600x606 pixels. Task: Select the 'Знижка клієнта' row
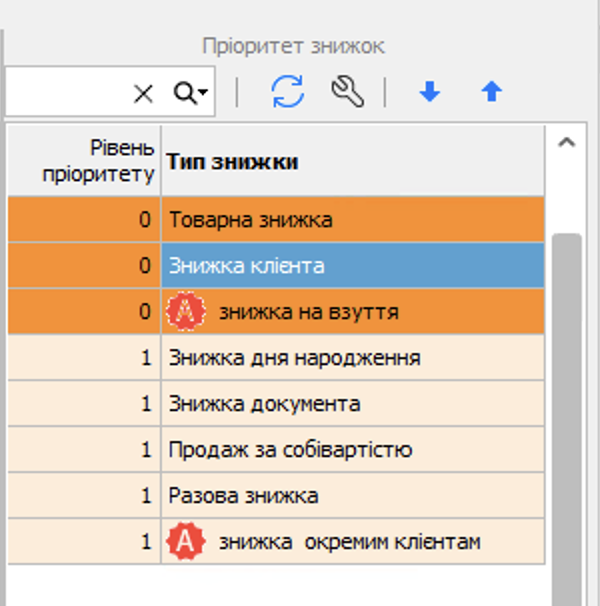point(276,266)
